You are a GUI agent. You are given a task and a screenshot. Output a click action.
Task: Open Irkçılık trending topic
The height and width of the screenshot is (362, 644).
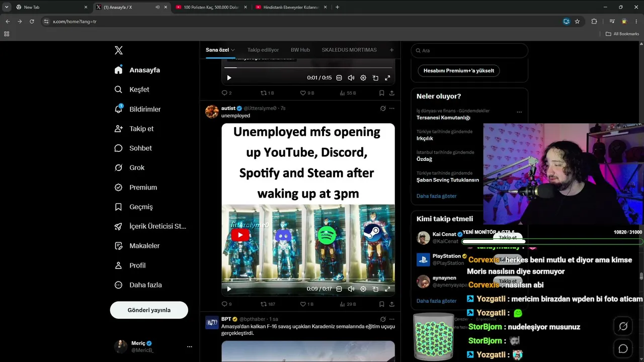(x=425, y=138)
